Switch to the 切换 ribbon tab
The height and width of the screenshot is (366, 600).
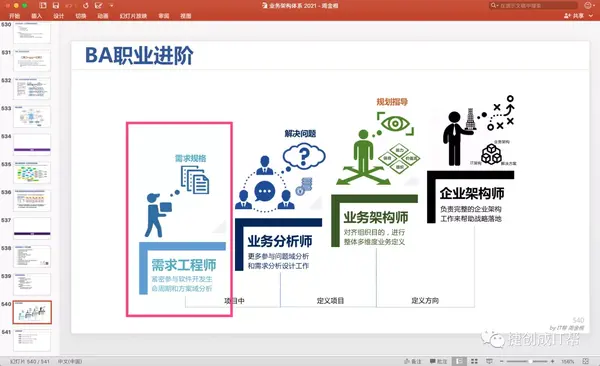[x=81, y=16]
